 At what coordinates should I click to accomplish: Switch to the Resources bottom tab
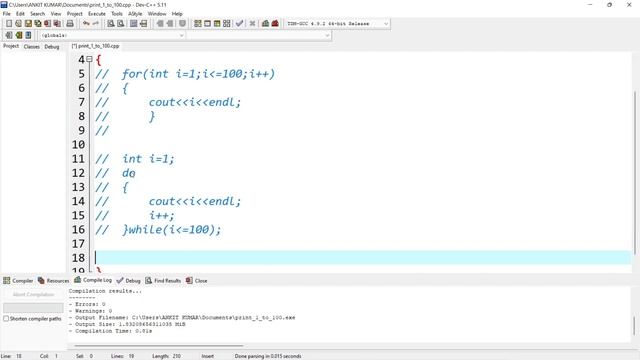(x=53, y=280)
